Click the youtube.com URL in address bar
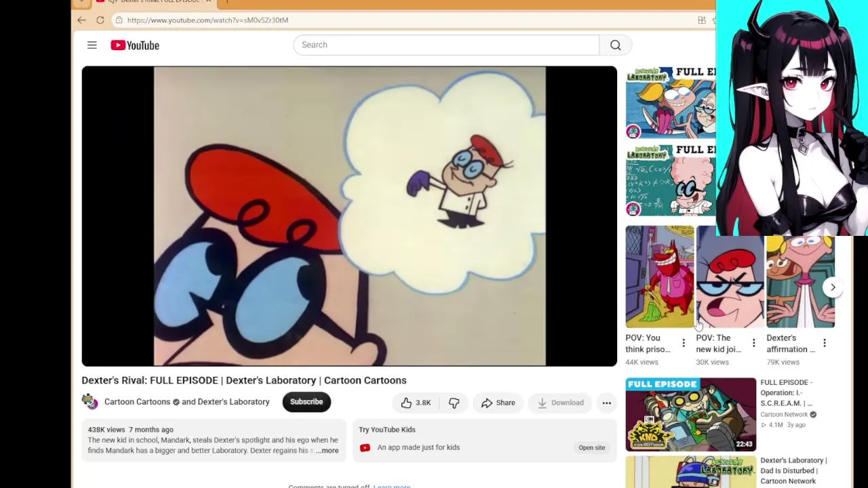Screen dimensions: 868x488 click(x=208, y=20)
